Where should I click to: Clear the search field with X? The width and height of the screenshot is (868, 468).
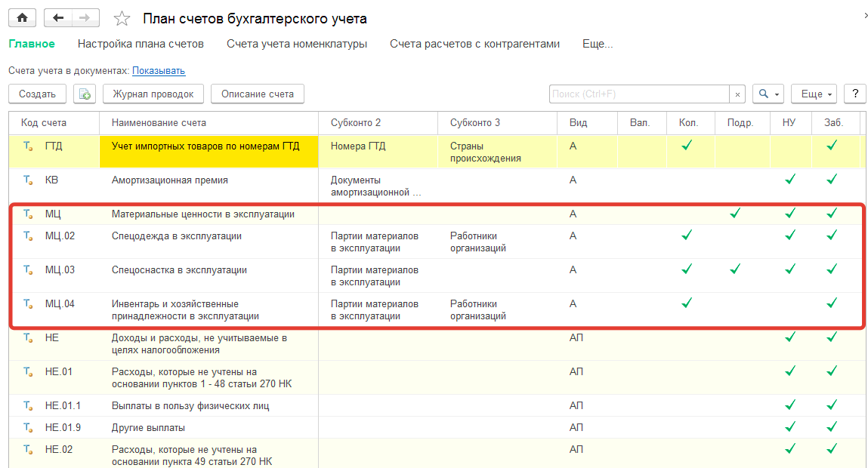tap(737, 94)
